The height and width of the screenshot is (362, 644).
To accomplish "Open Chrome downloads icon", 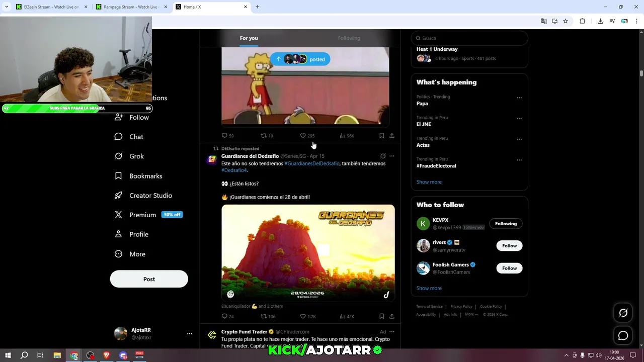I will tap(600, 21).
